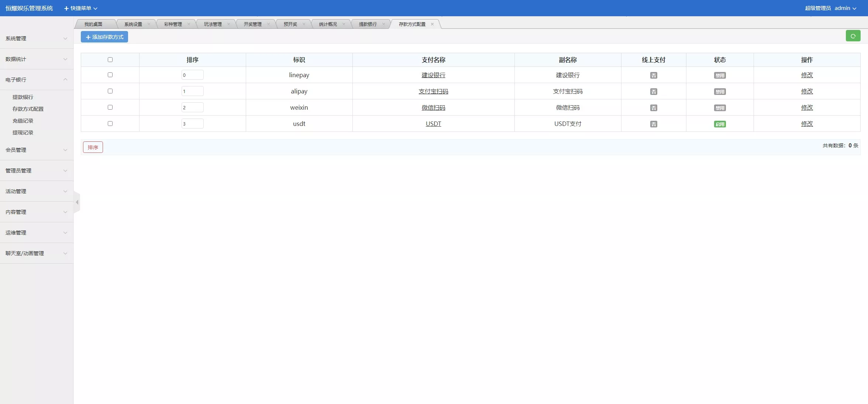
Task: Check the checkbox in the linepay row
Action: tap(110, 75)
